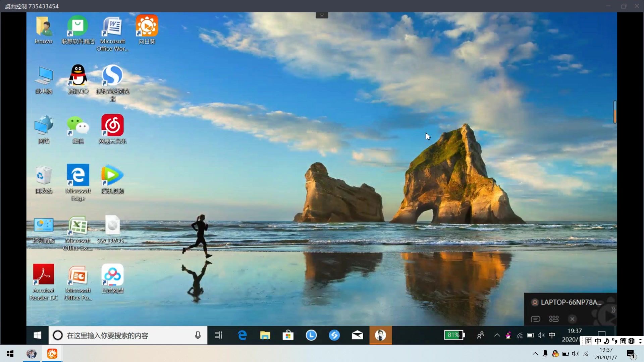Switch to 向日葵 app on local taskbar
The width and height of the screenshot is (644, 362).
coord(52,354)
